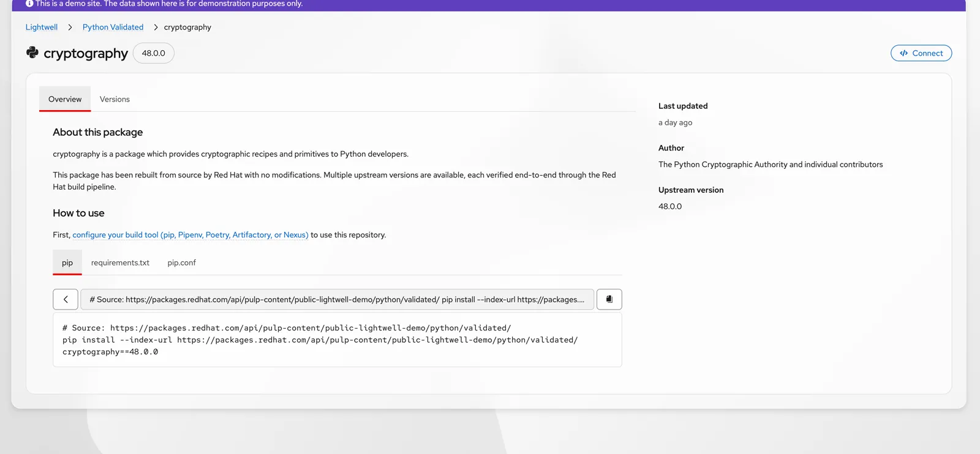Viewport: 980px width, 454px height.
Task: Select the pip tab
Action: pos(67,262)
